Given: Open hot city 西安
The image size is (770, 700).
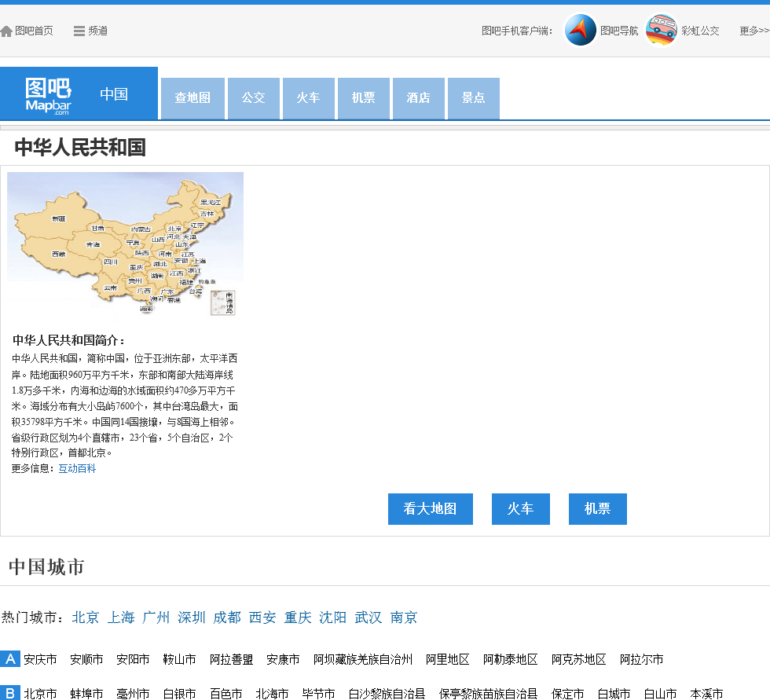Looking at the screenshot, I should tap(262, 618).
